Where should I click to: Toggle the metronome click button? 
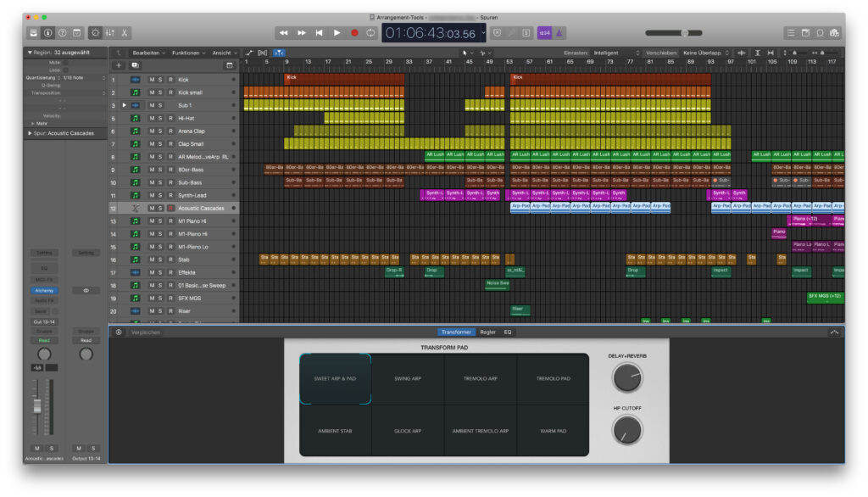(x=559, y=33)
